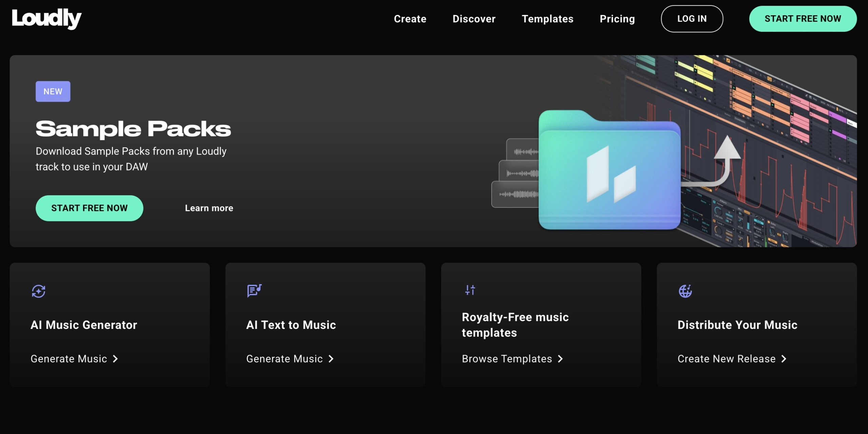Click the AI Text to Music title
The width and height of the screenshot is (868, 434).
(291, 325)
